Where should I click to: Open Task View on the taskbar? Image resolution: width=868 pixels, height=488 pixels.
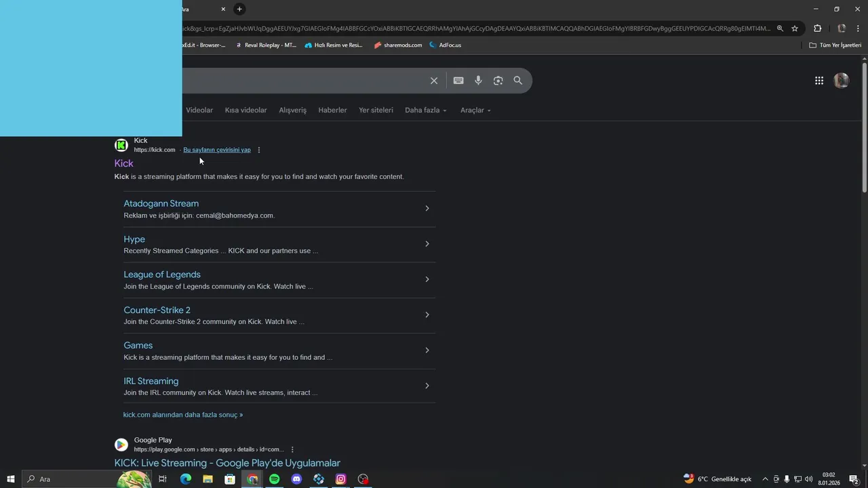[163, 479]
